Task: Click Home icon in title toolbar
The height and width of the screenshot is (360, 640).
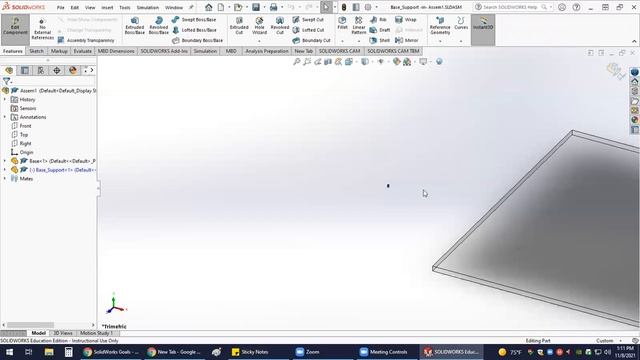Action: coord(209,7)
